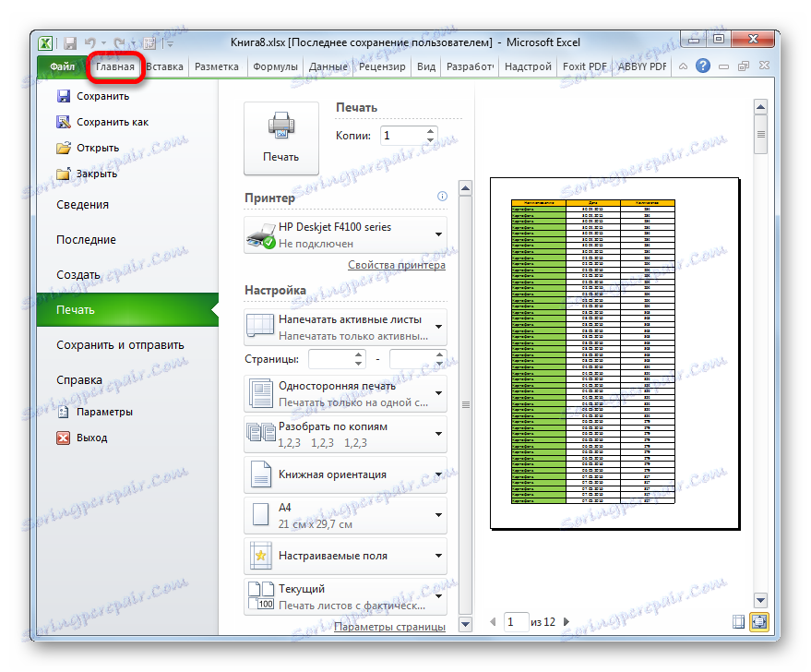The image size is (811, 672).
Task: Click the Undo arrow in quick access toolbar
Action: 90,43
